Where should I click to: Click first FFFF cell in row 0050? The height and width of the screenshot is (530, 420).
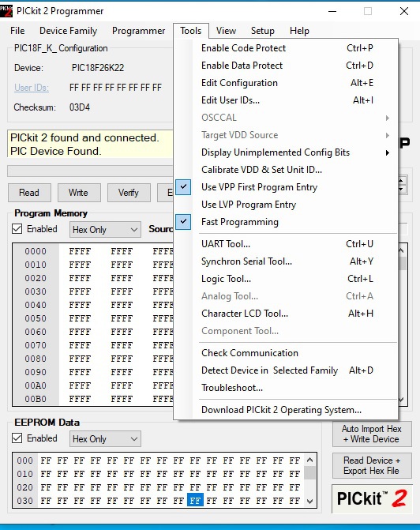point(80,318)
